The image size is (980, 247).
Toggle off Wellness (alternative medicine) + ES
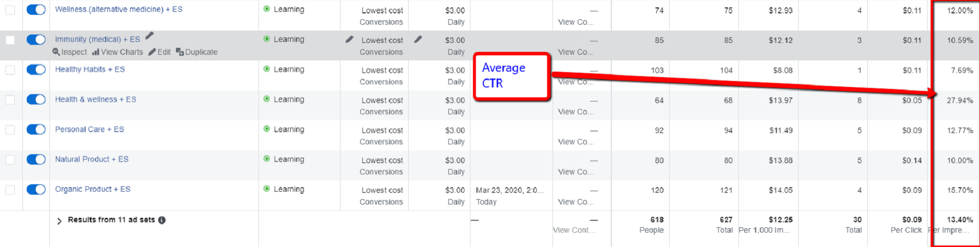pyautogui.click(x=36, y=10)
